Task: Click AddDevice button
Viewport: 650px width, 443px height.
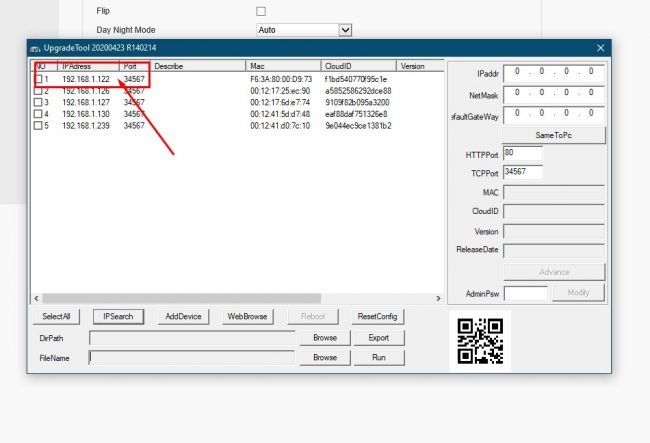Action: 183,316
